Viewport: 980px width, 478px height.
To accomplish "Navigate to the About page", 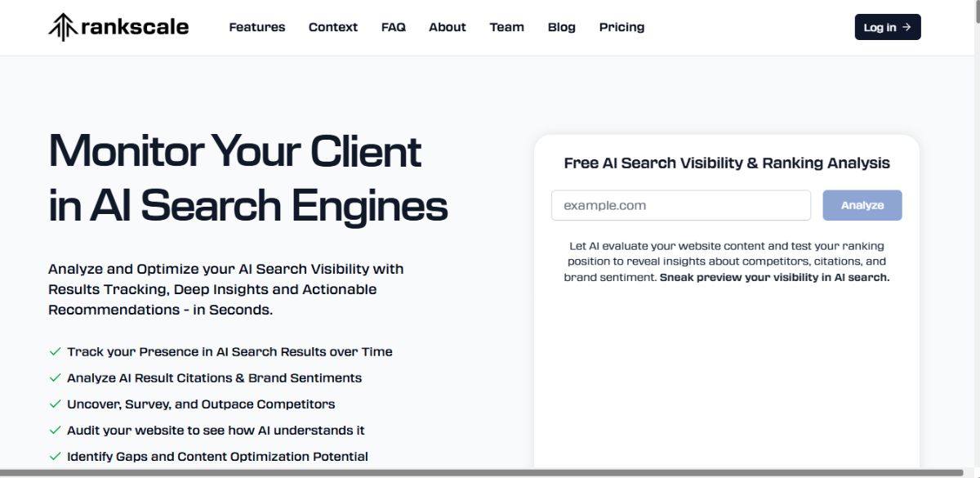I will point(448,27).
